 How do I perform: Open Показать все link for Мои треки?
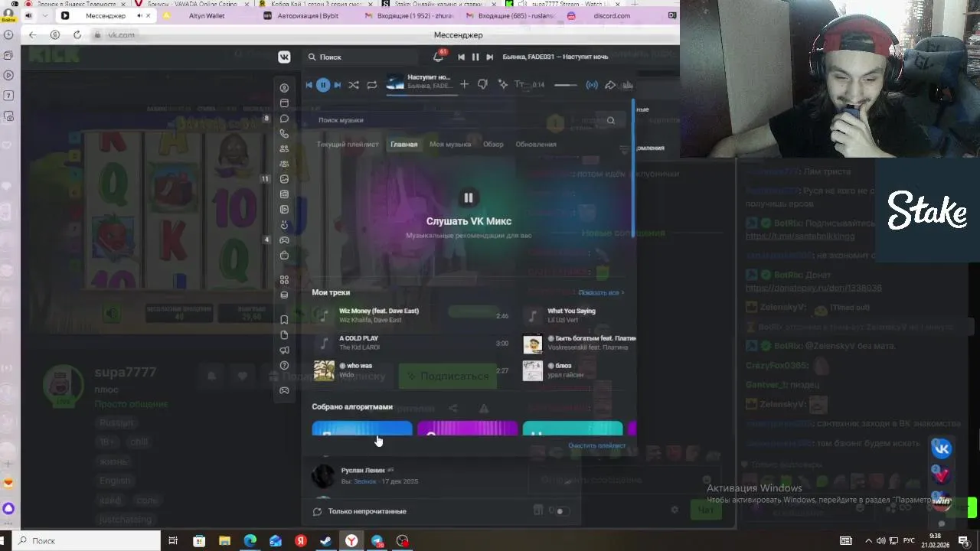601,292
